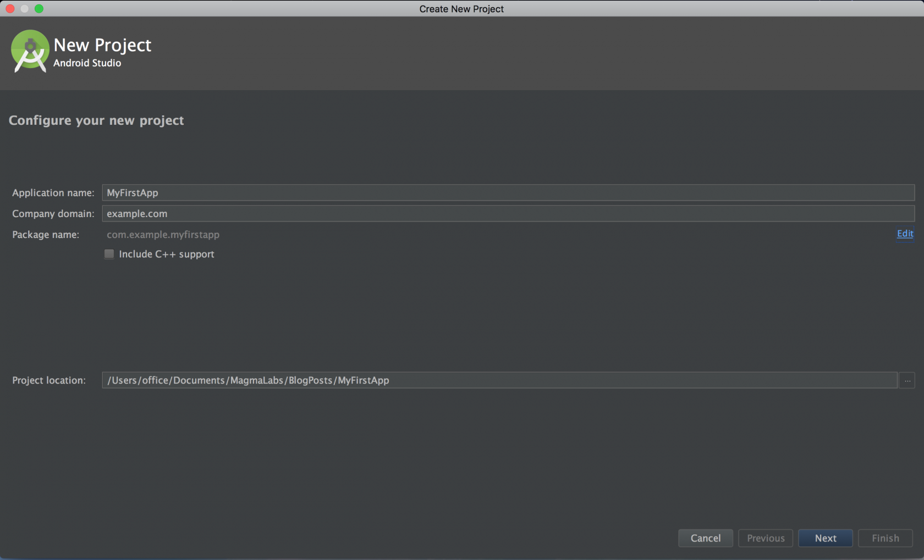Click the Application name label
924x560 pixels.
53,193
